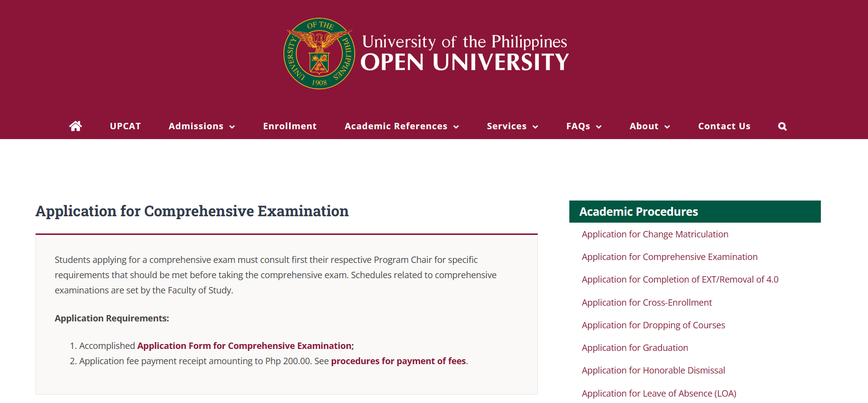Expand the Admissions dropdown chevron
Viewport: 868px width, 403px height.
point(232,127)
